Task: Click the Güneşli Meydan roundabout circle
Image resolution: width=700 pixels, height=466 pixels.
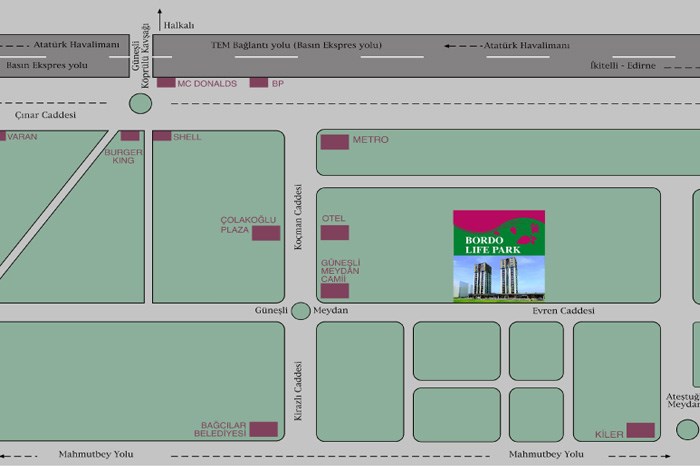Action: tap(301, 311)
